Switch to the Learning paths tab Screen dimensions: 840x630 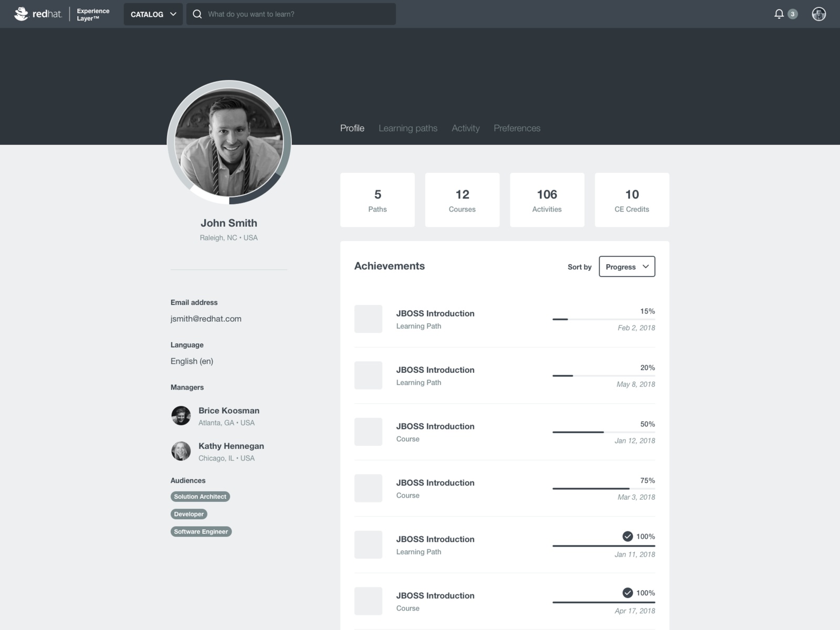click(x=408, y=128)
